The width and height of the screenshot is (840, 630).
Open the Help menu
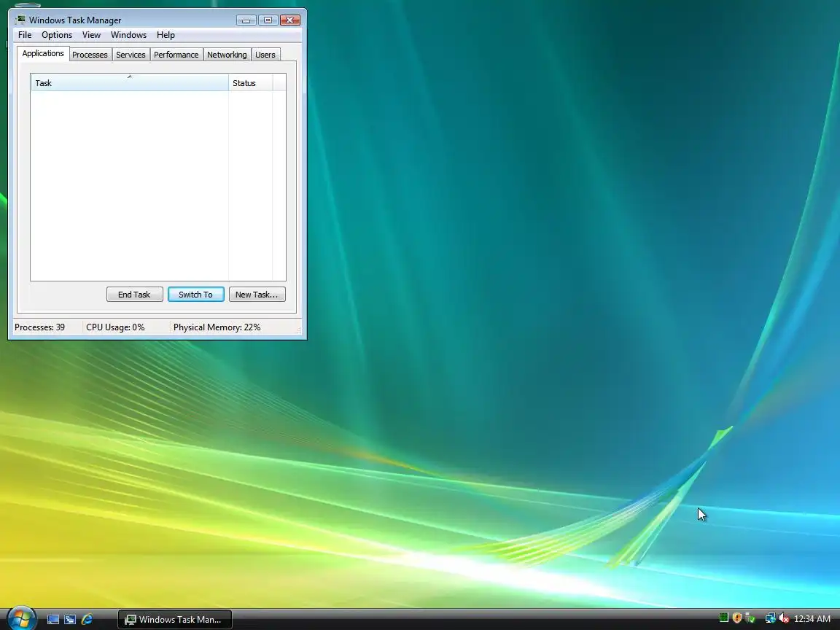(166, 35)
